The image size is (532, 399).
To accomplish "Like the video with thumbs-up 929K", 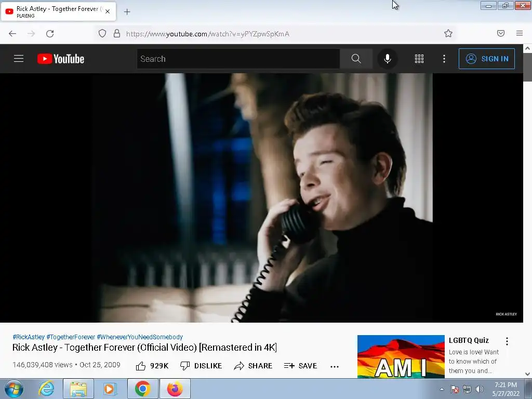I will point(152,366).
